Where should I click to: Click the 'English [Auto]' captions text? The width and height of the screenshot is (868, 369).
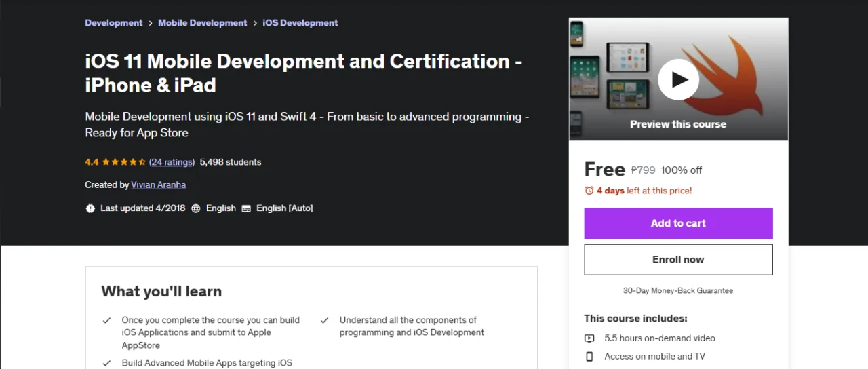point(285,208)
